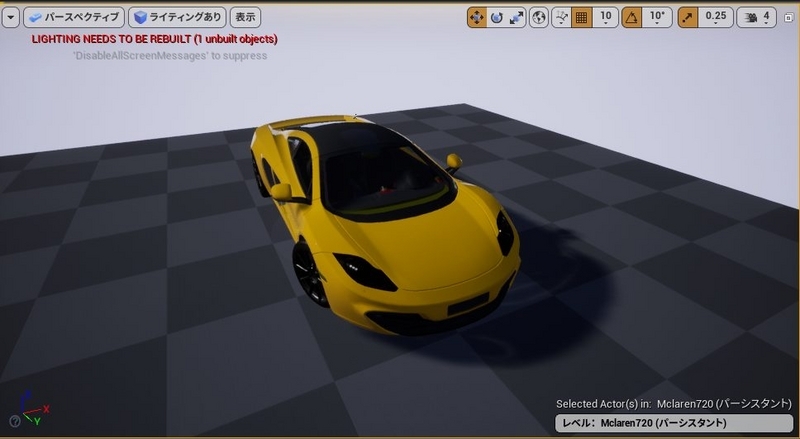Screen dimensions: 800x439
Task: Open the help question mark icon
Action: pyautogui.click(x=15, y=421)
